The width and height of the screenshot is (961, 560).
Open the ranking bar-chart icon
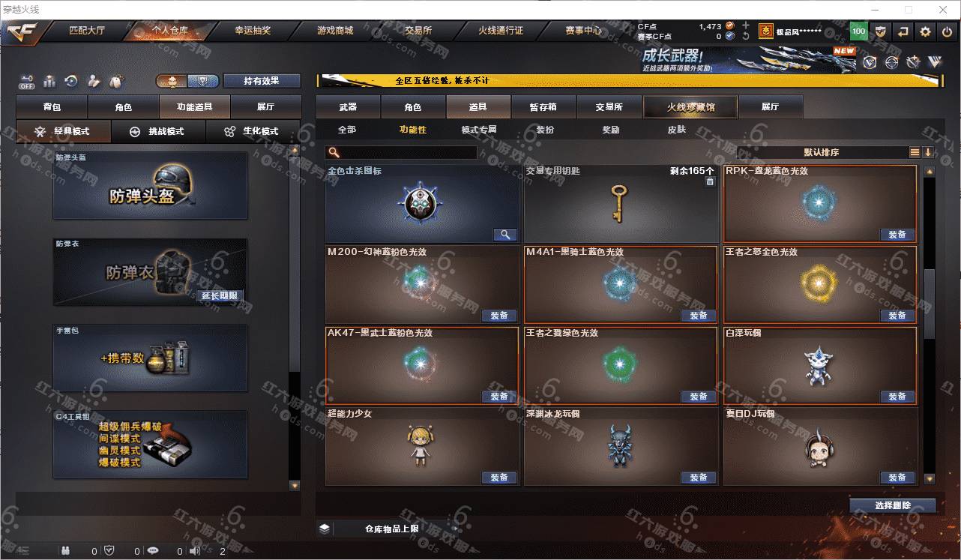pos(49,81)
